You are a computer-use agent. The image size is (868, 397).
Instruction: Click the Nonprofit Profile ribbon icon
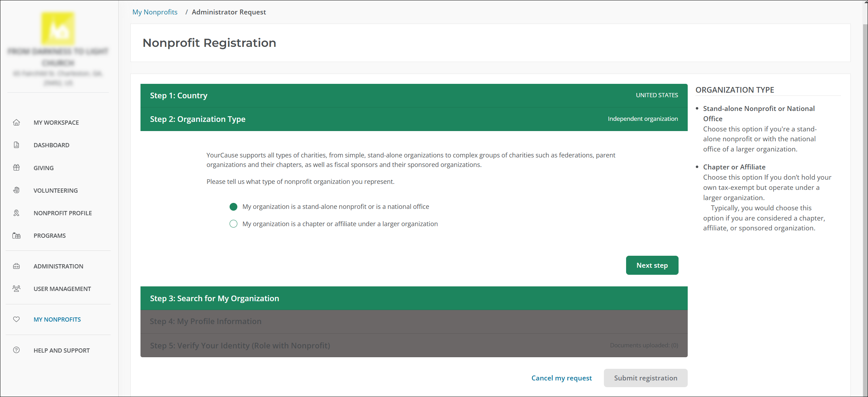click(x=16, y=213)
